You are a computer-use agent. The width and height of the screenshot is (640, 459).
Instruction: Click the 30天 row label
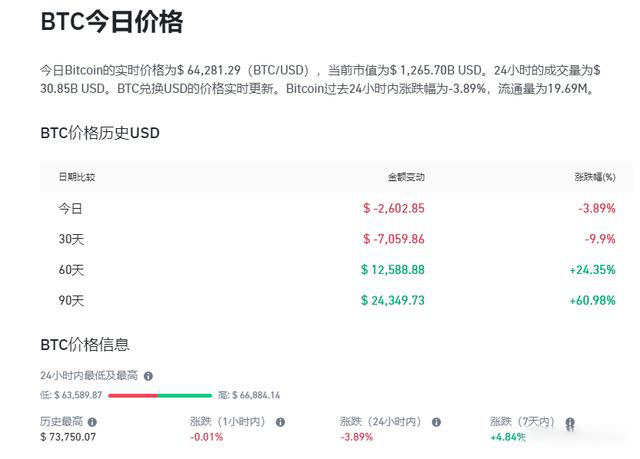71,239
